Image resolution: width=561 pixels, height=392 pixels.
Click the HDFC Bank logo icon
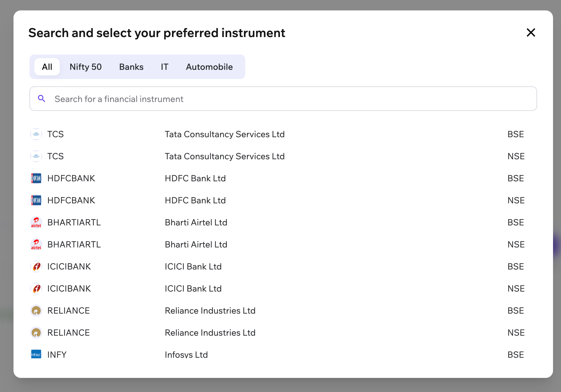[36, 178]
